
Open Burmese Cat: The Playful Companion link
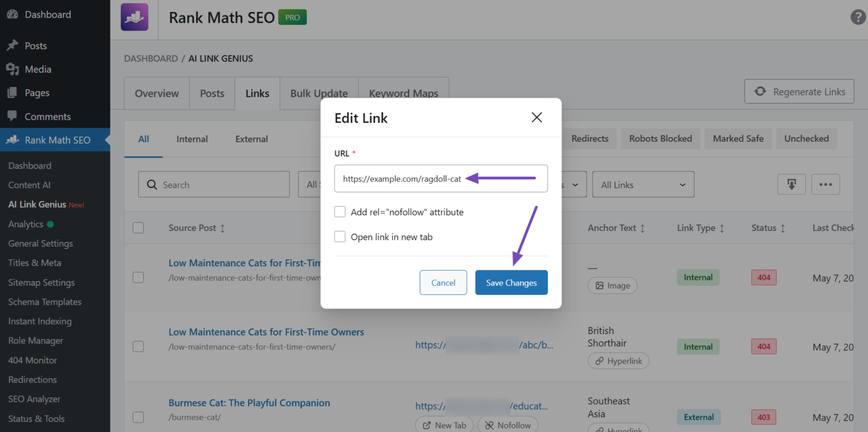249,403
